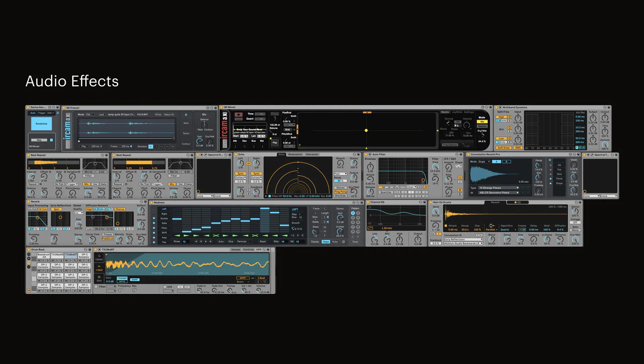Click move row left arrow in Madness

196,241
